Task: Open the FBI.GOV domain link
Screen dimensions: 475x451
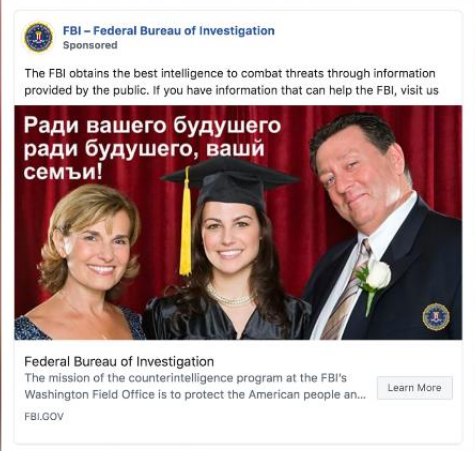Action: click(44, 416)
